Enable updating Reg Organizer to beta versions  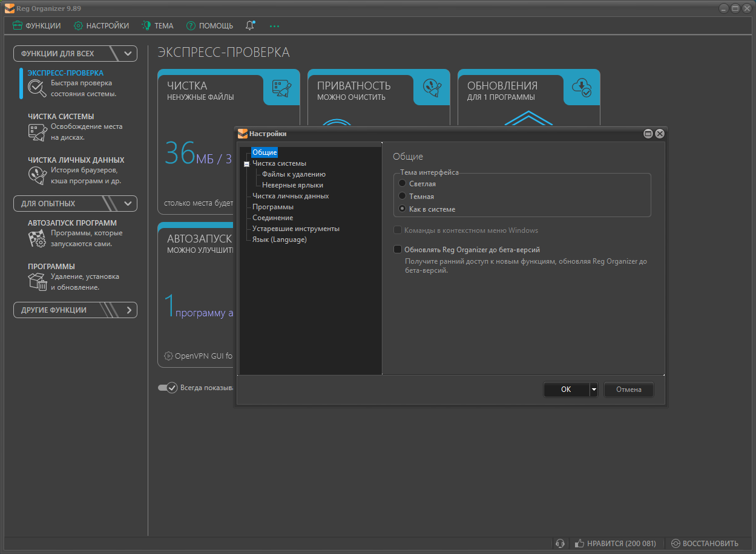pos(398,249)
